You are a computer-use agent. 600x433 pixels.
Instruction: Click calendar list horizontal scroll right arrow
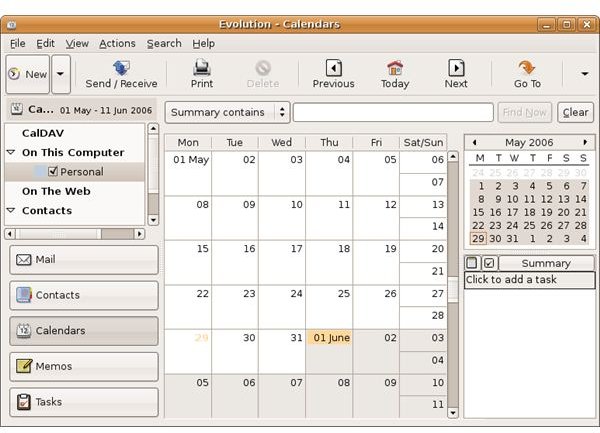(140, 233)
